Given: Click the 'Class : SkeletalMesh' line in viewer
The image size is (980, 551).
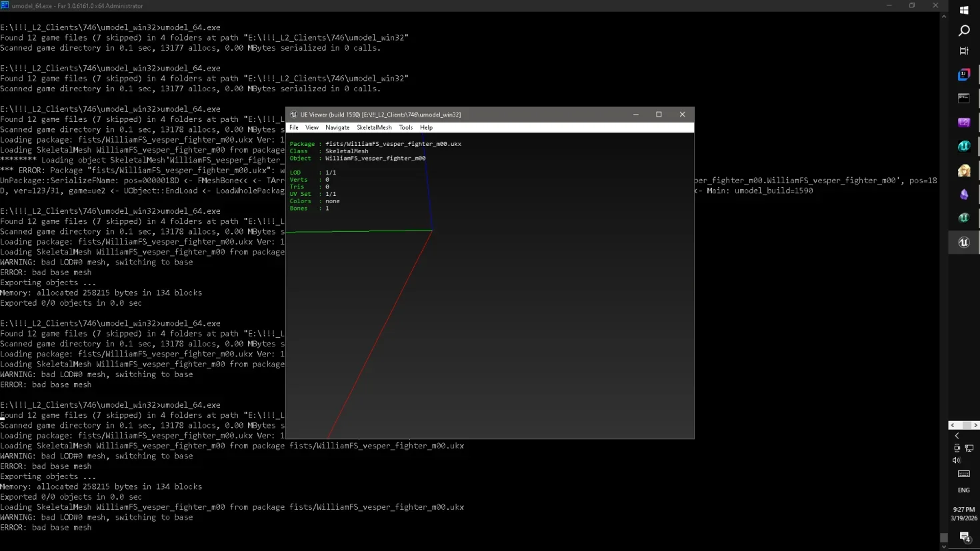Looking at the screenshot, I should (x=329, y=151).
